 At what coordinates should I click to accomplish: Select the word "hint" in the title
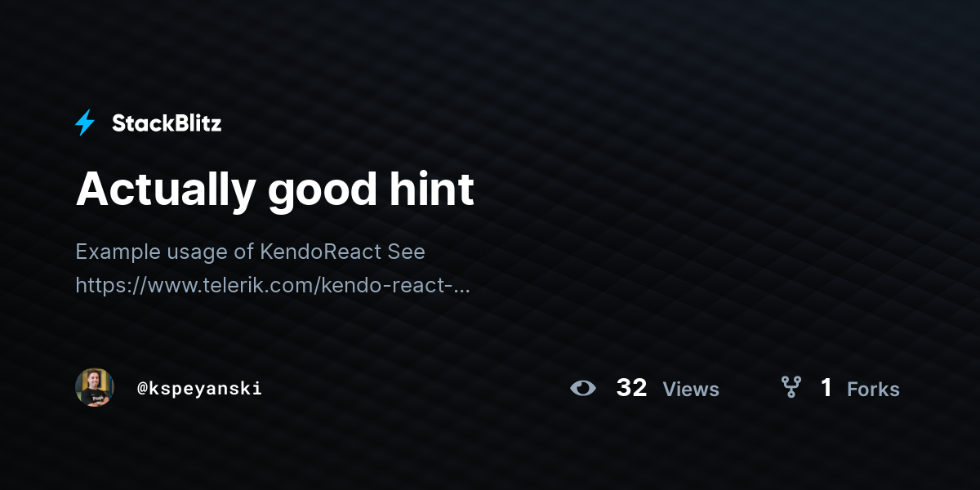(x=425, y=188)
